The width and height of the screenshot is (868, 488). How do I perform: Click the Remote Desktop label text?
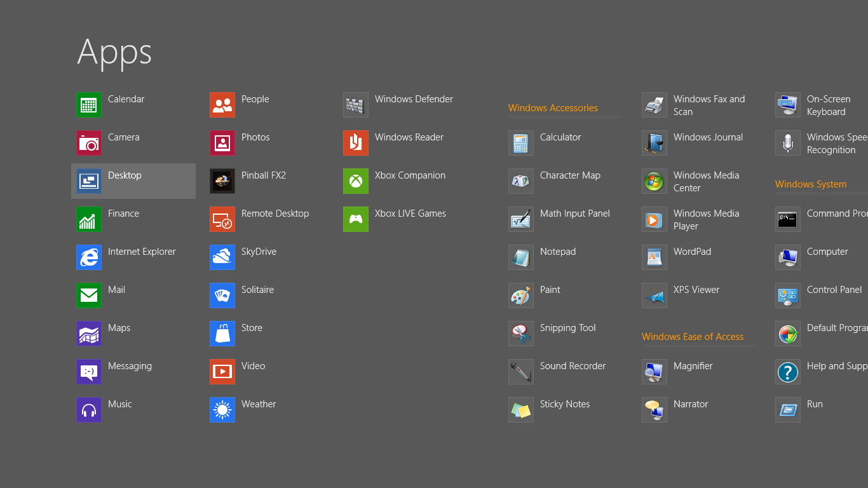(275, 213)
